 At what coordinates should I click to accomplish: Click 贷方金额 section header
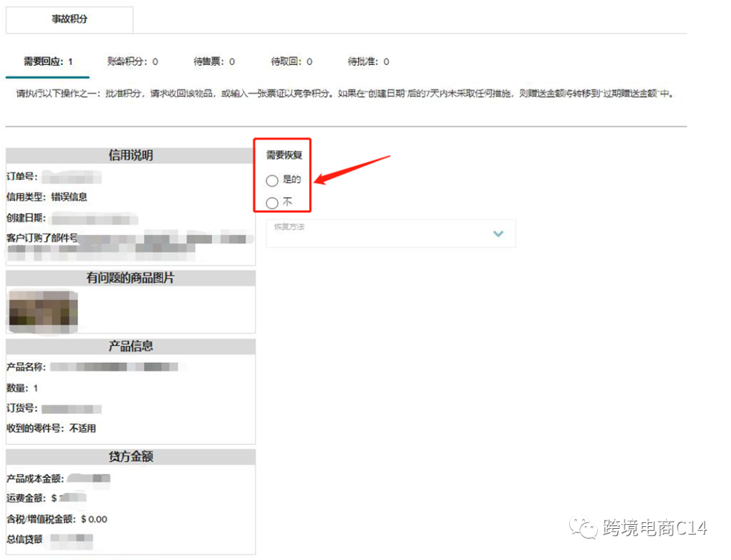(x=131, y=456)
